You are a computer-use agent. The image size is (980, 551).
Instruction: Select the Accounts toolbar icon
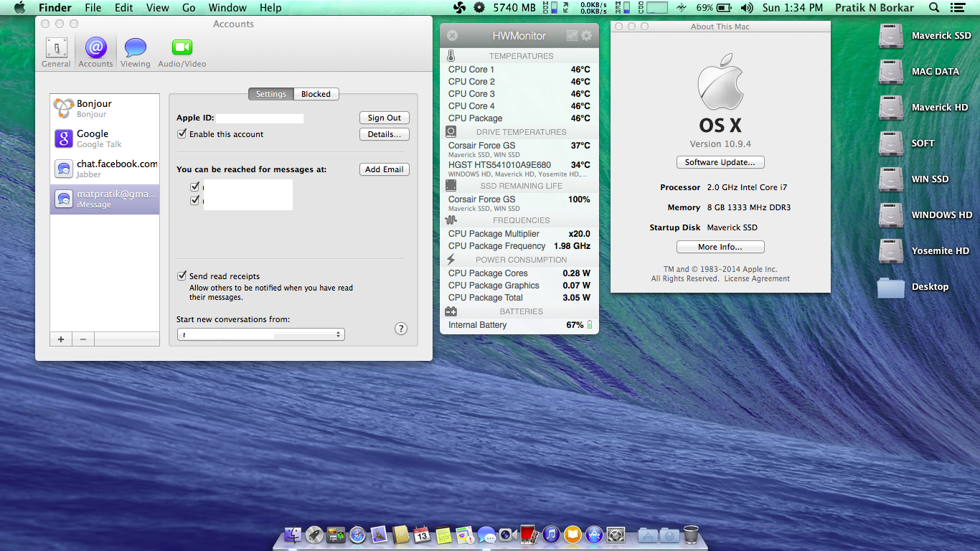(x=95, y=52)
